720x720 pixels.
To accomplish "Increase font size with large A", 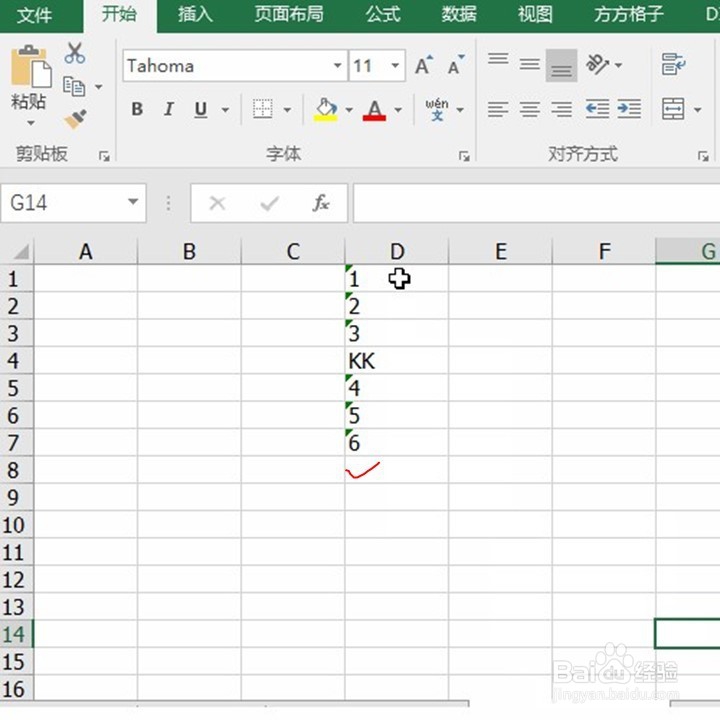I will point(423,65).
